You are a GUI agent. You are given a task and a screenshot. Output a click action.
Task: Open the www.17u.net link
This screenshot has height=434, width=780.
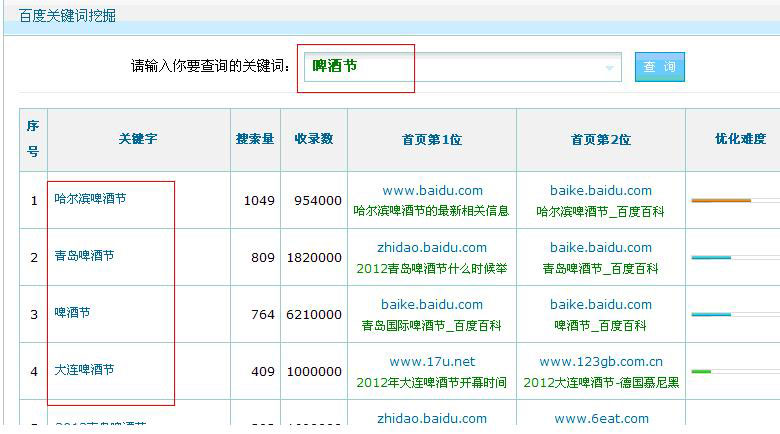pyautogui.click(x=432, y=361)
